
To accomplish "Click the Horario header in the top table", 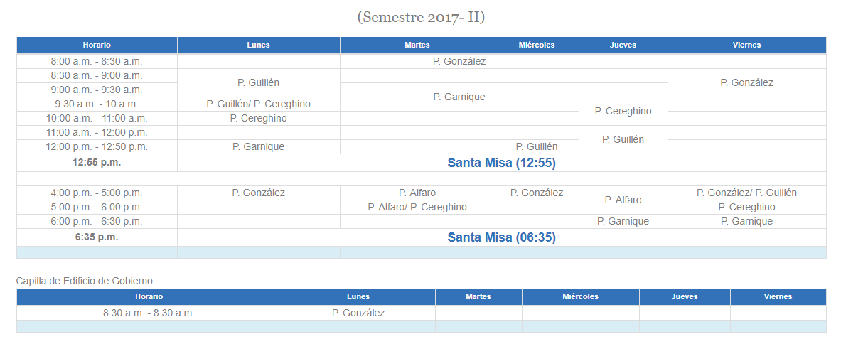I will (x=97, y=45).
